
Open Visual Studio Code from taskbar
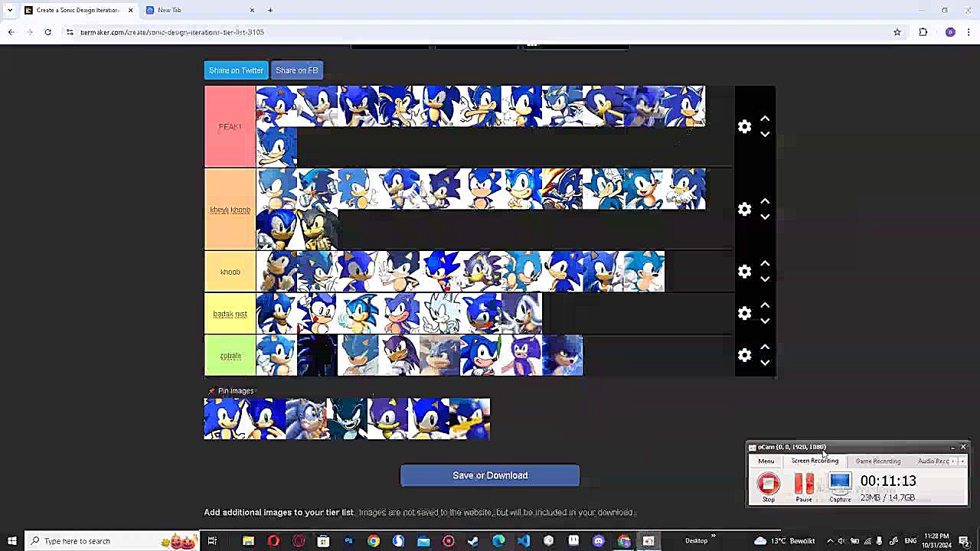pyautogui.click(x=524, y=541)
